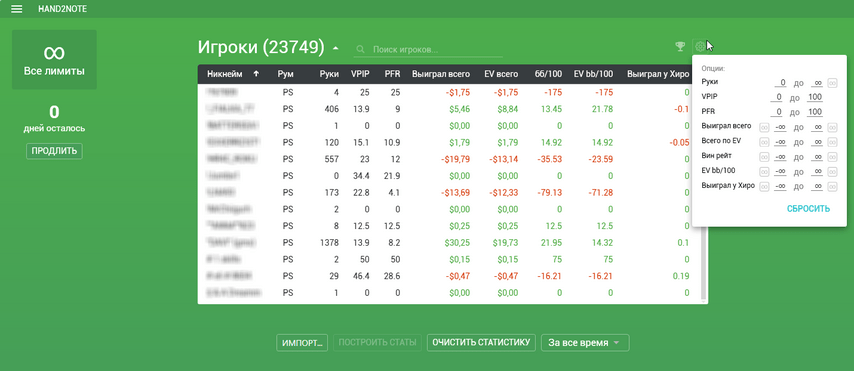
Task: Click Выиграл всего minimum value field
Action: click(780, 127)
